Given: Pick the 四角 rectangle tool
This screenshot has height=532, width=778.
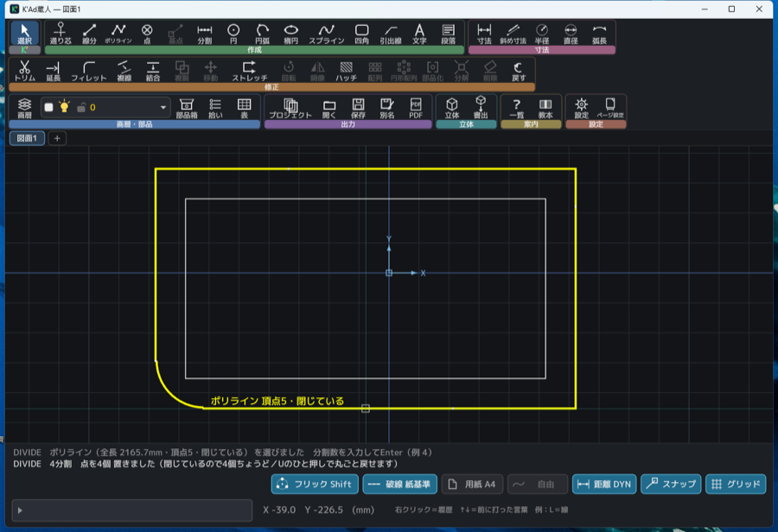Looking at the screenshot, I should pyautogui.click(x=361, y=34).
